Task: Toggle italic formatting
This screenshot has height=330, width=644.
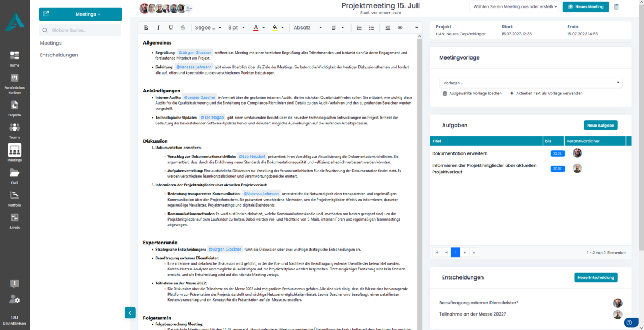Action: (158, 27)
